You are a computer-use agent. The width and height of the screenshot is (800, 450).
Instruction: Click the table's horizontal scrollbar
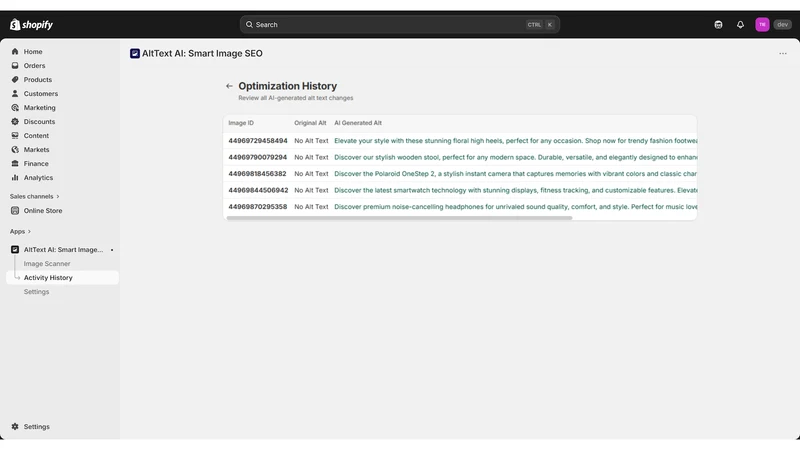pyautogui.click(x=399, y=218)
